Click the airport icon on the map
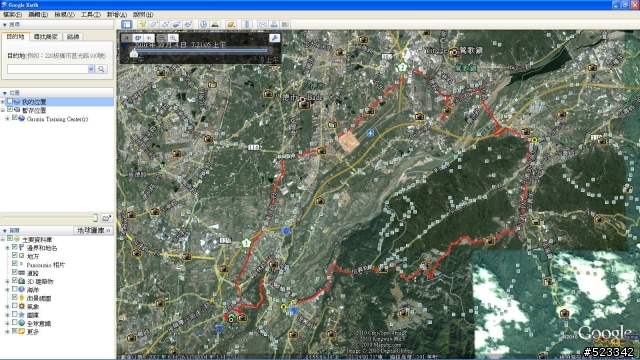The height and width of the screenshot is (360, 640). [370, 133]
